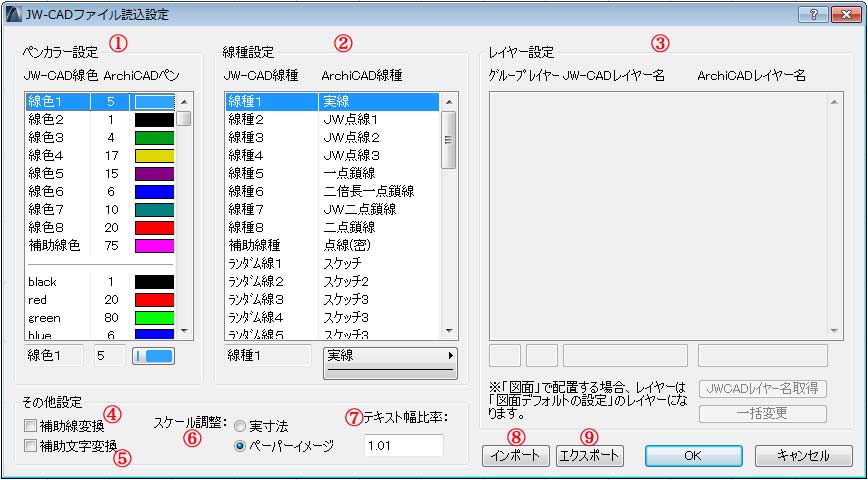Click the purple swatch for 線色5
The image size is (868, 480).
coord(154,174)
